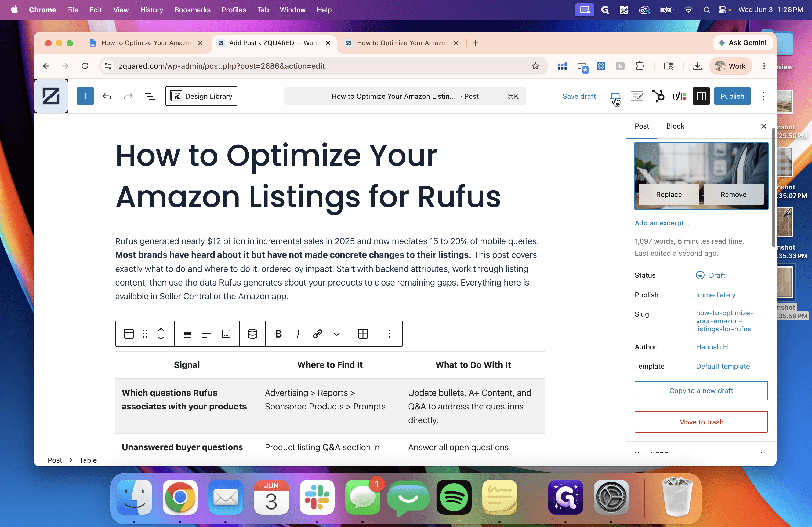The image size is (812, 527).
Task: Switch to the first browser tab
Action: click(x=146, y=43)
